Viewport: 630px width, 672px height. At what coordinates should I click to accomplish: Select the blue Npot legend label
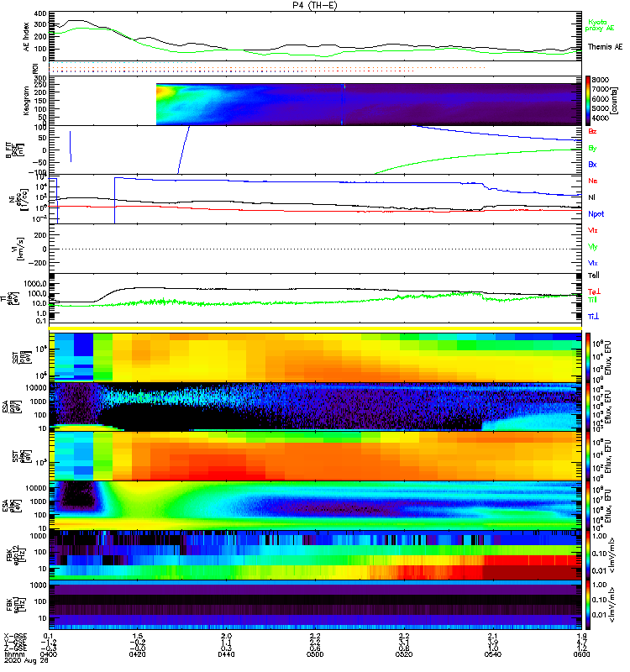596,214
